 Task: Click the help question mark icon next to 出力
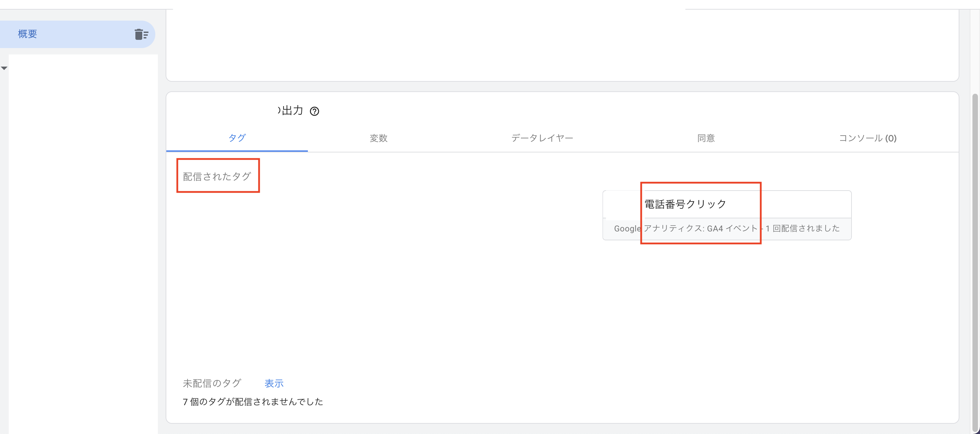coord(314,111)
